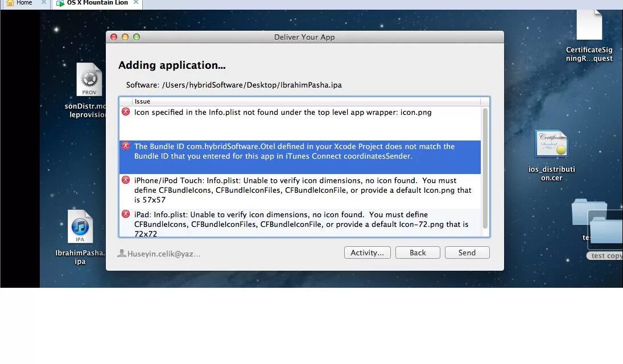
Task: Close the Home tab
Action: click(x=44, y=2)
